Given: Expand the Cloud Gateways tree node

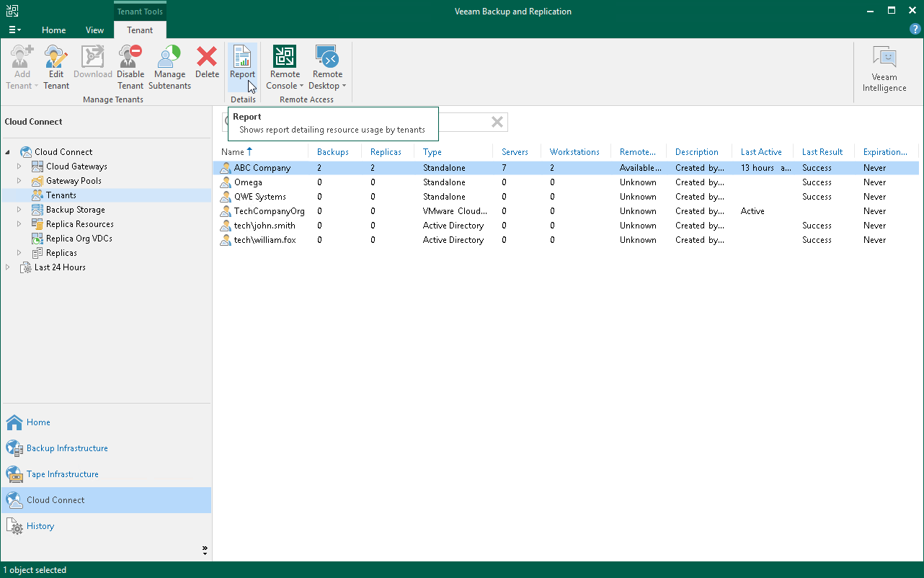Looking at the screenshot, I should (x=19, y=166).
